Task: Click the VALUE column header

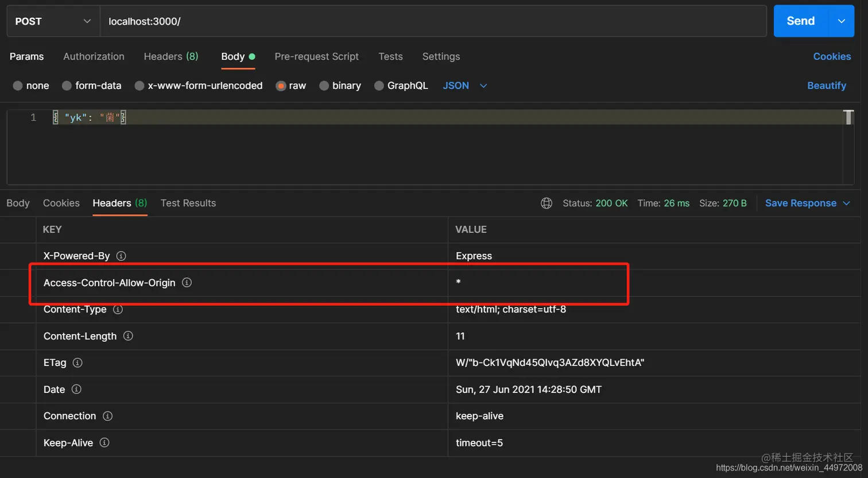Action: click(x=471, y=229)
